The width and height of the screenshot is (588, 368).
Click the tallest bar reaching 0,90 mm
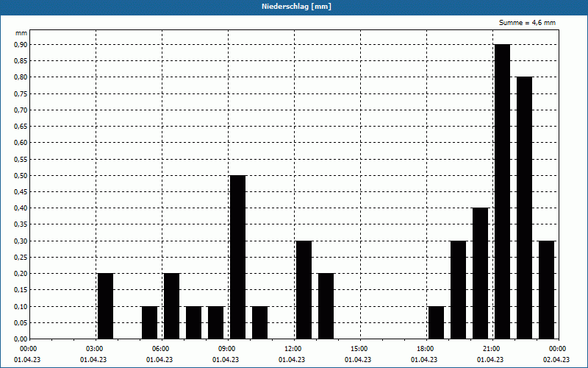[503, 191]
